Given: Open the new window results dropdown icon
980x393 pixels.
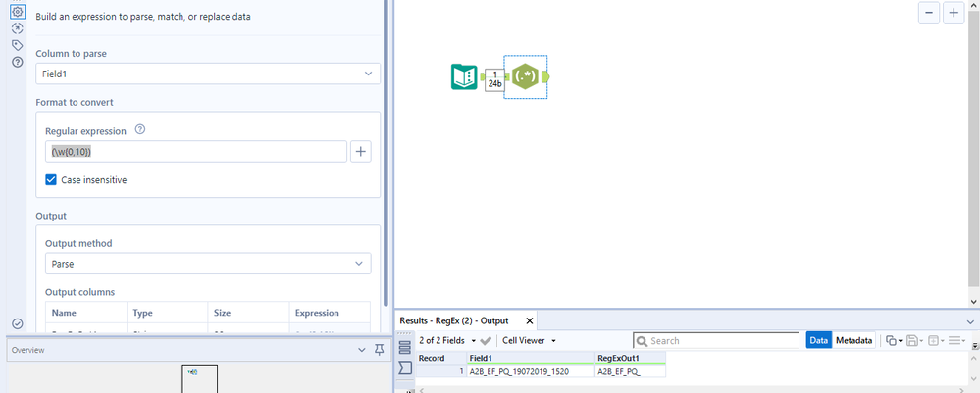Looking at the screenshot, I should pos(935,340).
